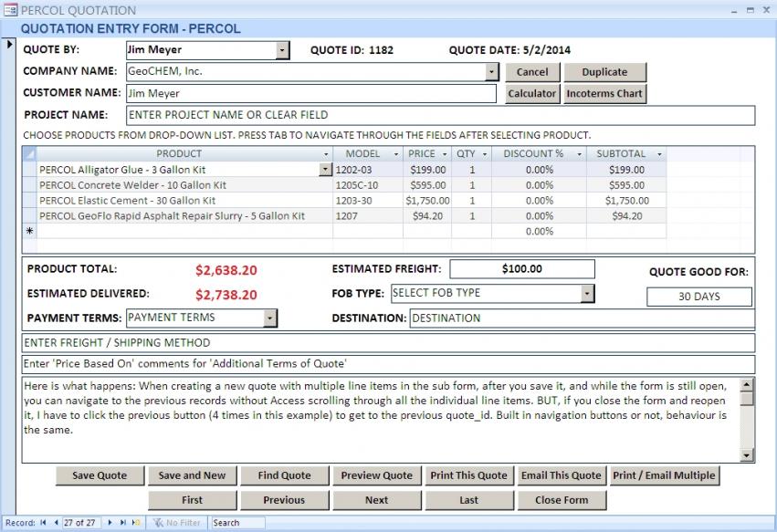This screenshot has width=777, height=532.
Task: Open PRICE column header filter arrow
Action: point(445,154)
